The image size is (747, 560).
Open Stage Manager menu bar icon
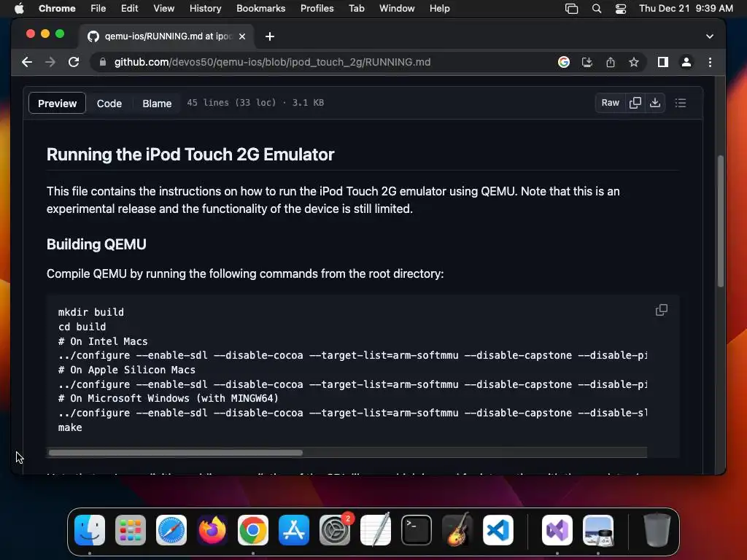click(x=571, y=9)
